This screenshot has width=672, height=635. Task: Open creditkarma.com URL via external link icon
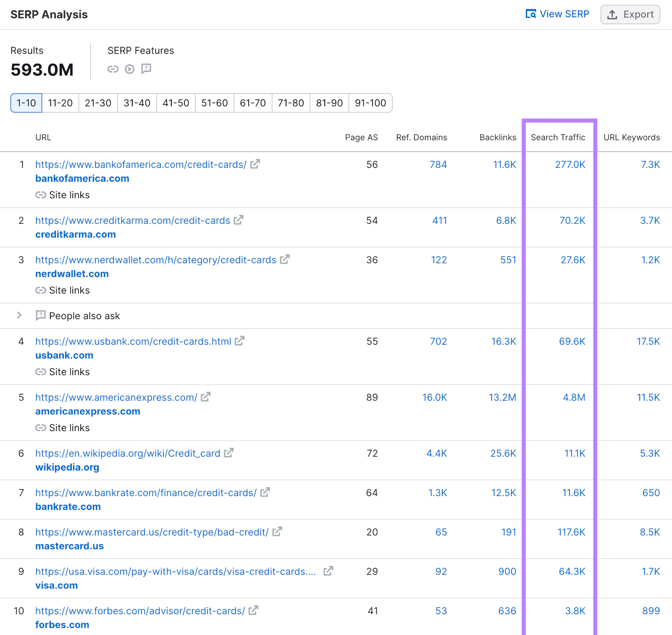[x=238, y=220]
